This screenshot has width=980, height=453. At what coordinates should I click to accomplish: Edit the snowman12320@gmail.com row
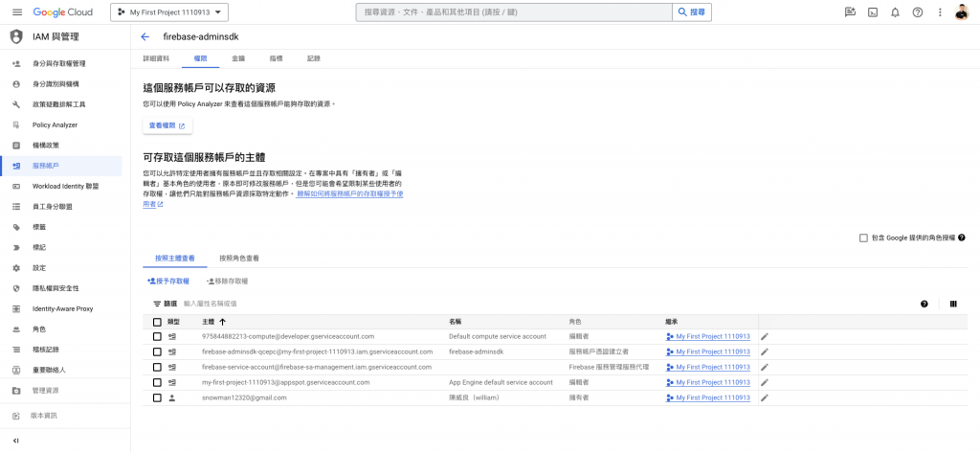[765, 398]
